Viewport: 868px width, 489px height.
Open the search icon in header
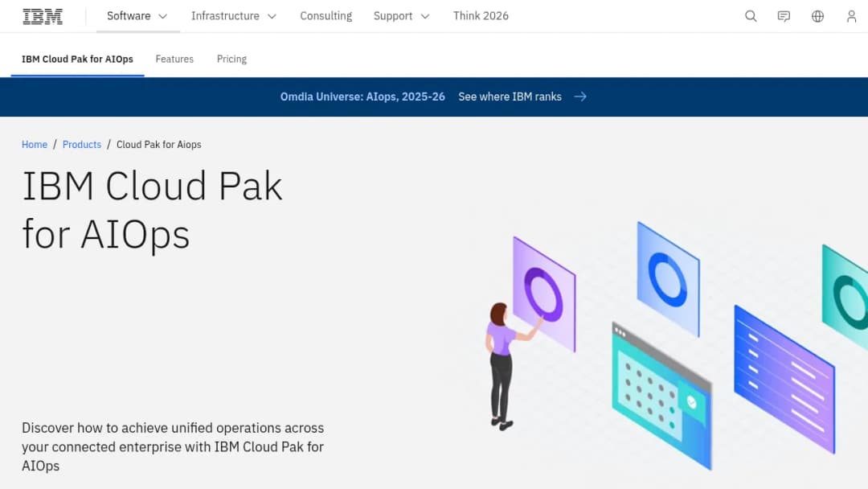point(751,16)
